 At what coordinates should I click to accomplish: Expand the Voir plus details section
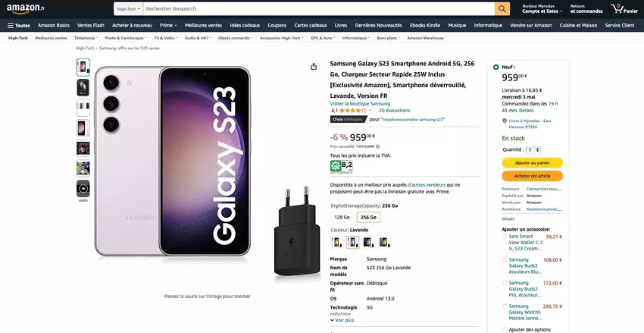[x=342, y=320]
